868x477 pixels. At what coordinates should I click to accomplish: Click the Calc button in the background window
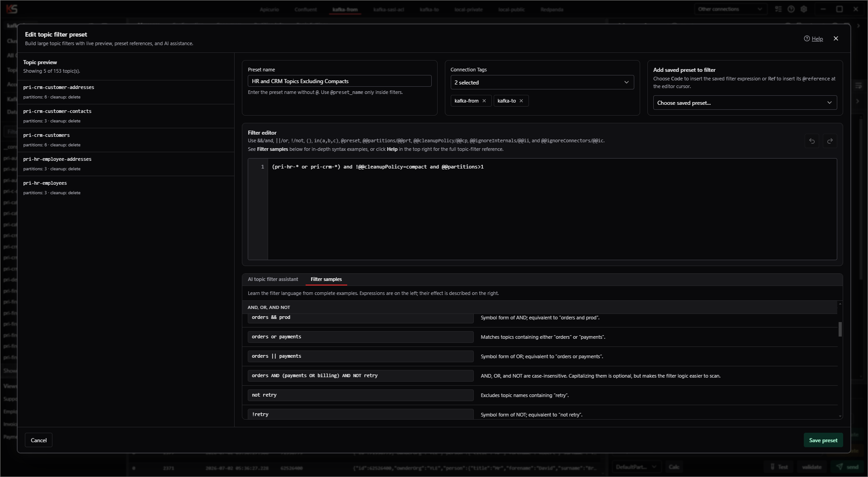[x=674, y=467]
